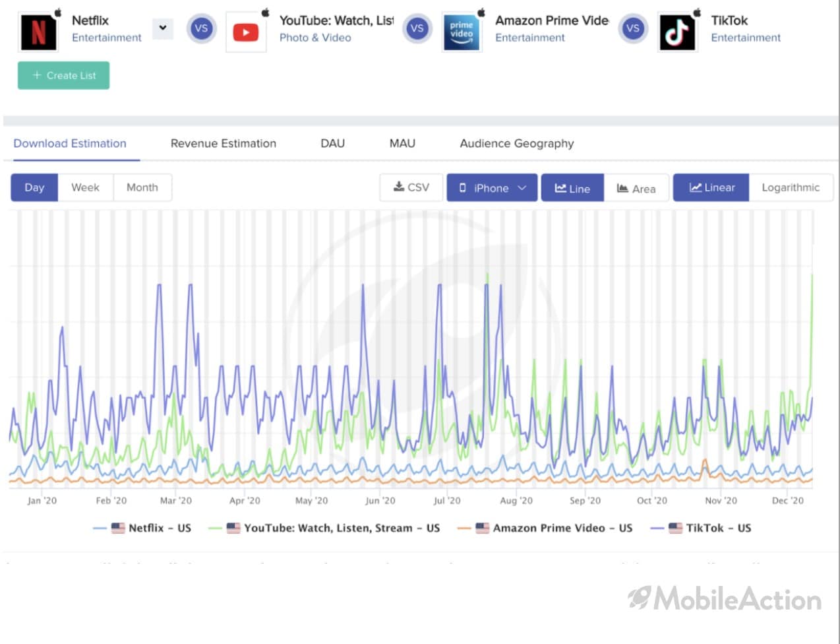Open the Audience Geography tab

(x=517, y=143)
